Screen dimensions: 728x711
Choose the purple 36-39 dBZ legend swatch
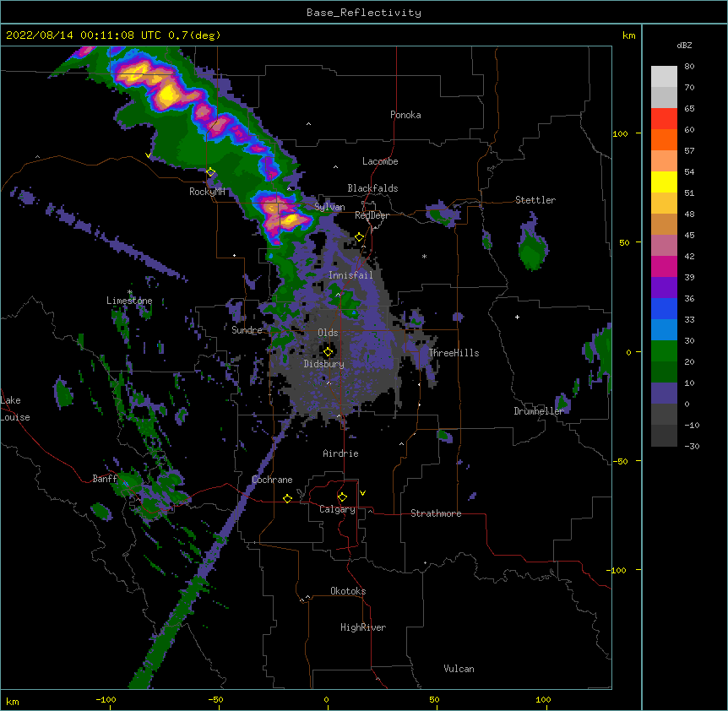[664, 288]
